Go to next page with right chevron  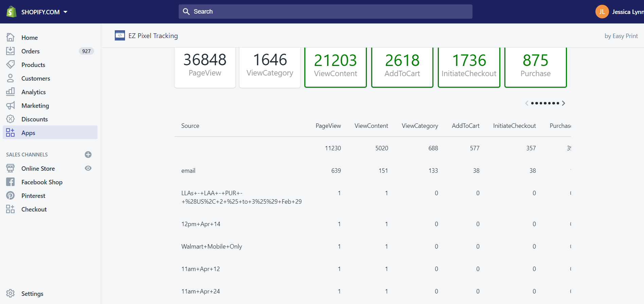pos(563,103)
